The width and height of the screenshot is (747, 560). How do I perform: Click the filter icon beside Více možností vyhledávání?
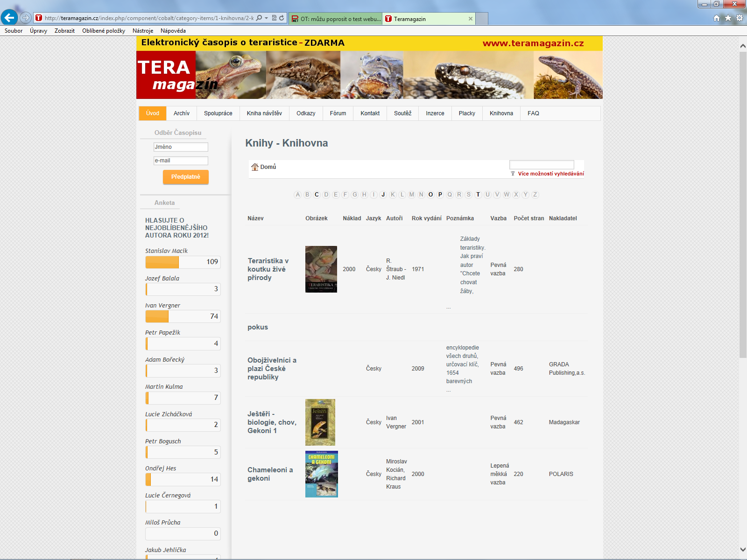click(x=513, y=174)
